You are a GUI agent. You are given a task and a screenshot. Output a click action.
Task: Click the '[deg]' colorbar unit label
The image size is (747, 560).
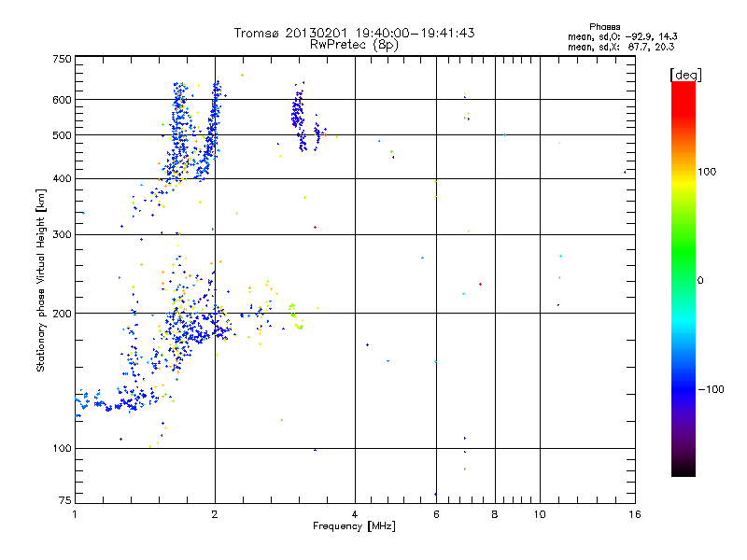[685, 75]
